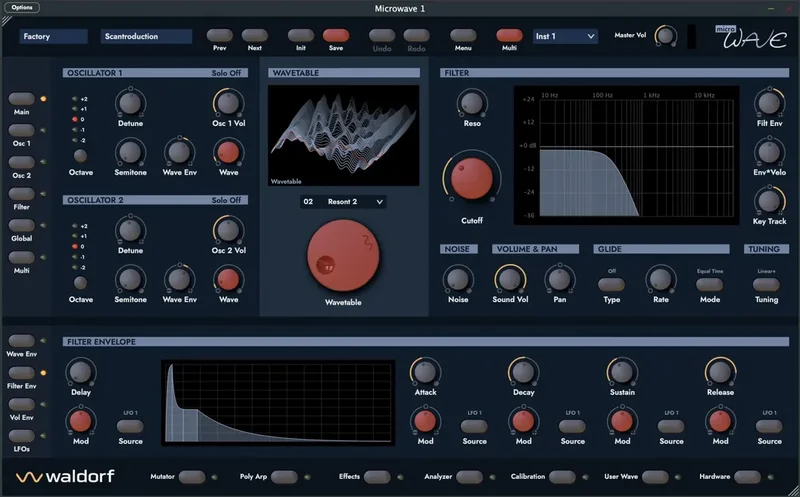Click the Oscillator 1 Semitone knob

coord(130,152)
